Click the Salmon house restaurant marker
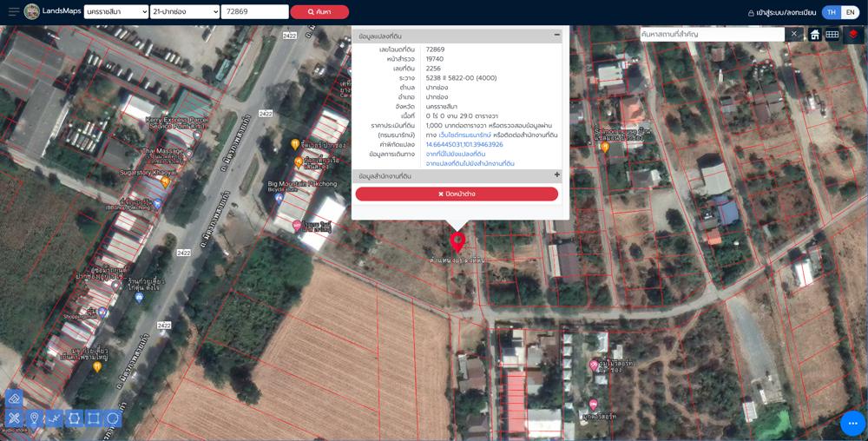 [x=605, y=148]
